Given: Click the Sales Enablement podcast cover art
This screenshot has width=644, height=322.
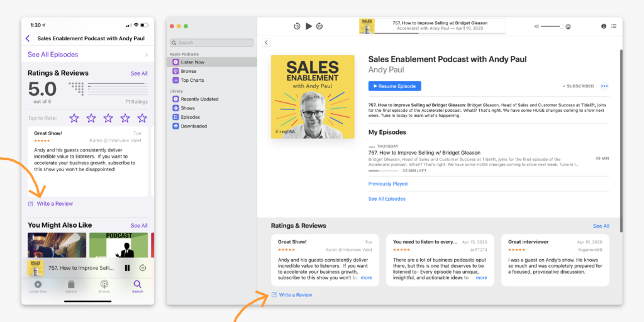Looking at the screenshot, I should click(313, 97).
